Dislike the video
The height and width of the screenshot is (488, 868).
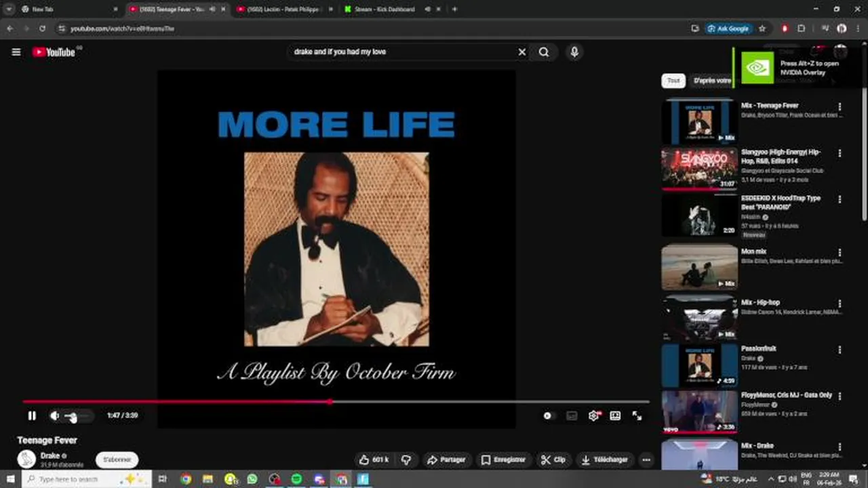point(406,460)
